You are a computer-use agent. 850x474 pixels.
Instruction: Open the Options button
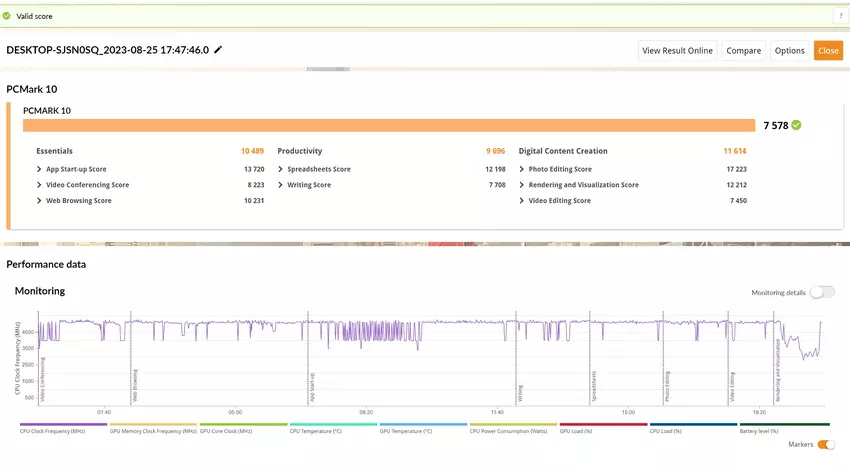789,51
